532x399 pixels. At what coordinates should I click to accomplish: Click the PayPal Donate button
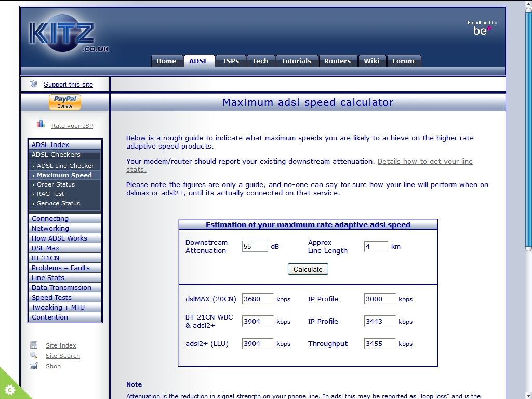tap(65, 102)
